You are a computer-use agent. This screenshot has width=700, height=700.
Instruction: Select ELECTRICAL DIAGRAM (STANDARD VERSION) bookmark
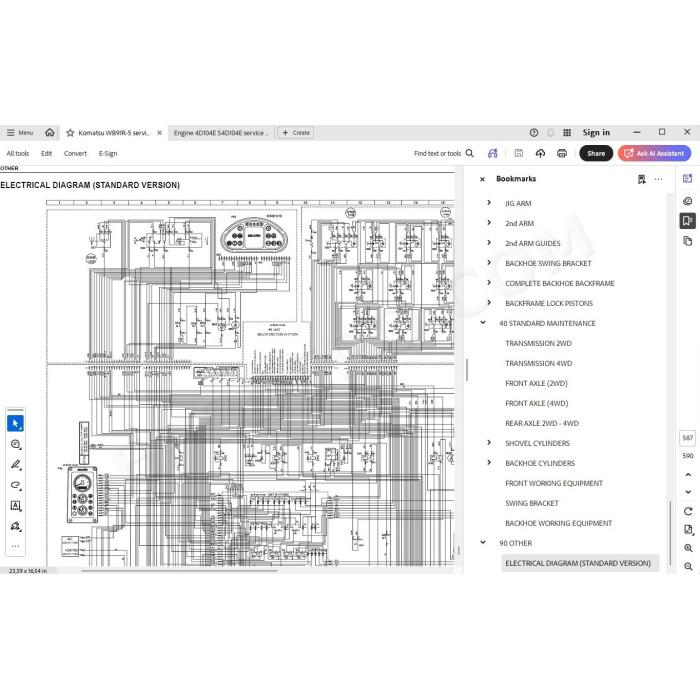pyautogui.click(x=579, y=563)
